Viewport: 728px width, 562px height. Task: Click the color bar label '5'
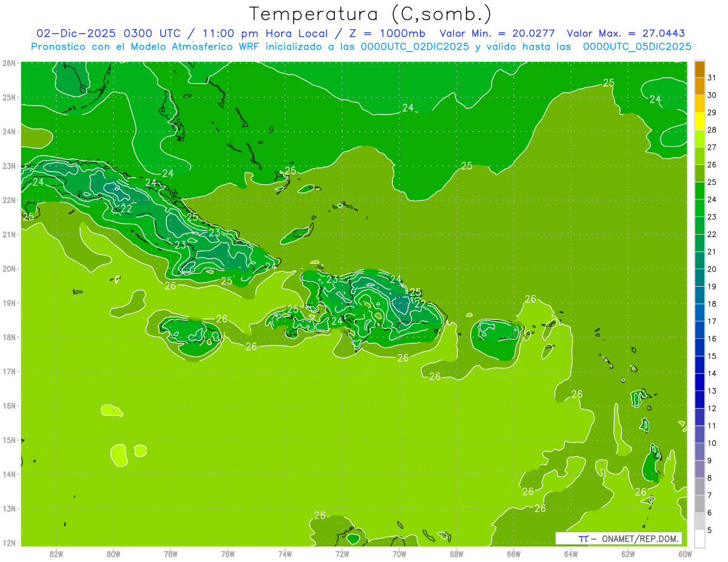[x=710, y=530]
